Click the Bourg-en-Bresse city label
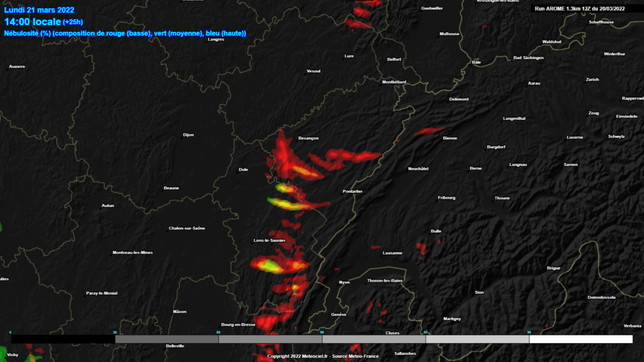The width and height of the screenshot is (644, 362). coord(238,325)
